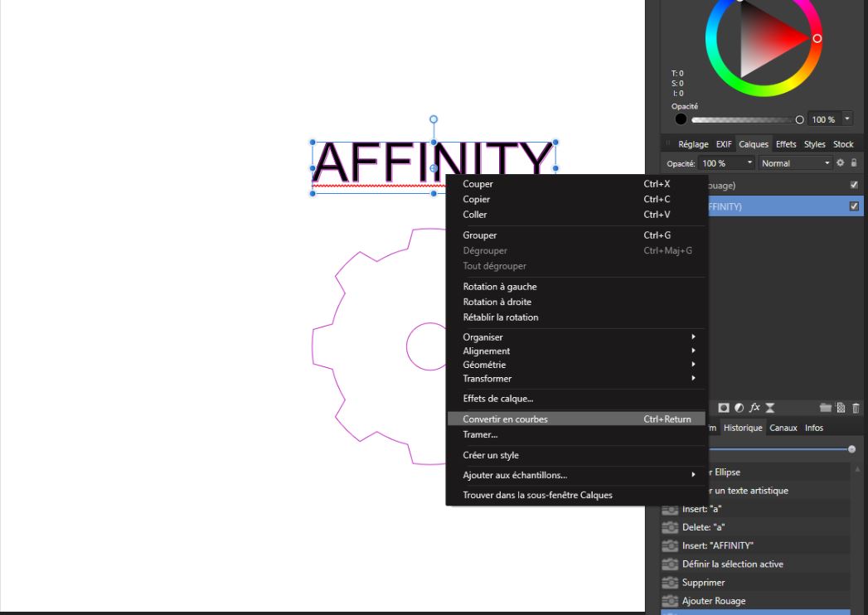Click the Supprimer history entry
This screenshot has height=615, width=868.
(x=755, y=583)
